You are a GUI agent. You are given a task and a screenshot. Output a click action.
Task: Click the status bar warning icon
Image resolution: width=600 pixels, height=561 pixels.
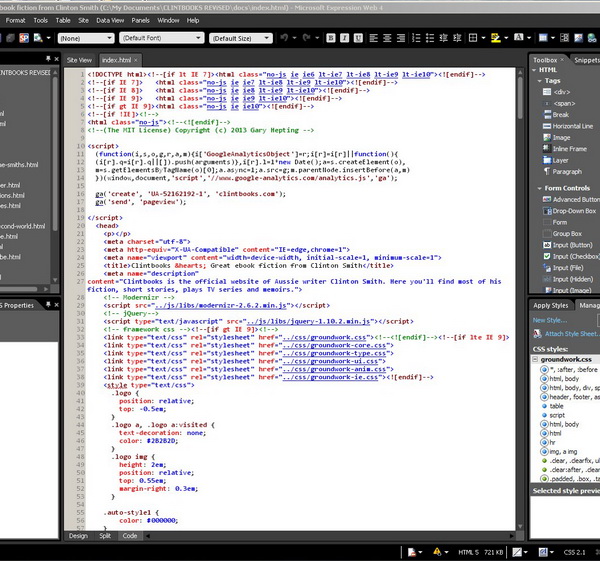click(437, 551)
